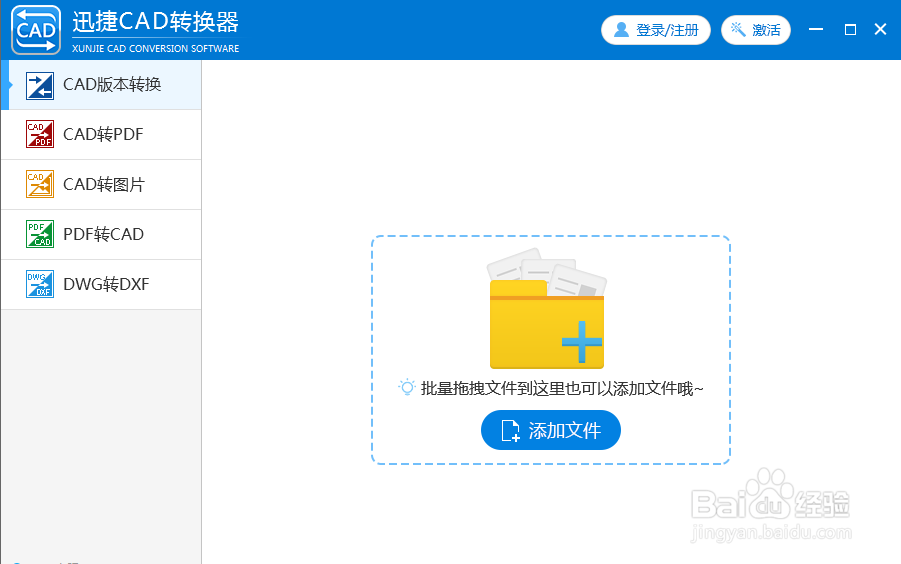Close the CAD converter window
Screen dimensions: 901x564
tap(880, 29)
